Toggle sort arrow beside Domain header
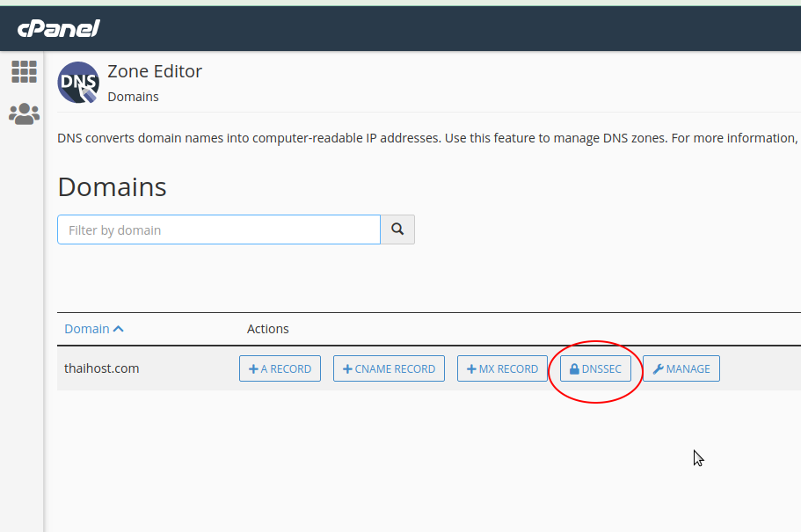Viewport: 801px width, 532px height. click(x=119, y=329)
